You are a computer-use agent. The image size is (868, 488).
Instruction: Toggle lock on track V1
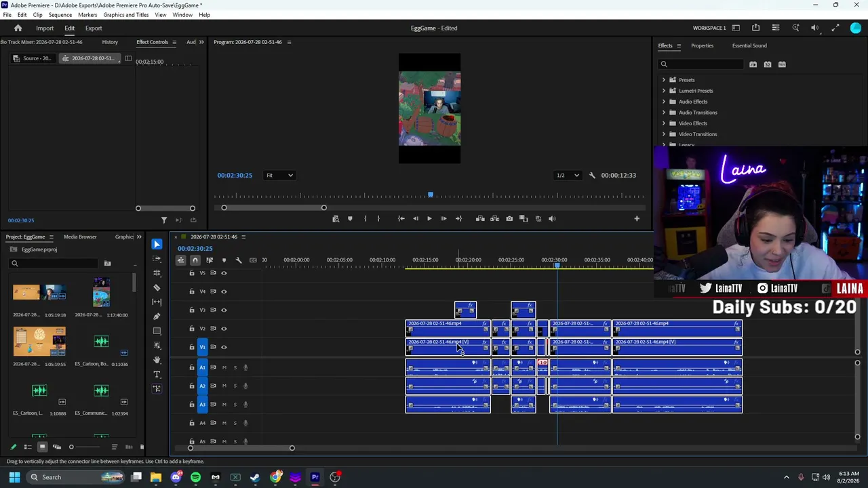tap(192, 347)
